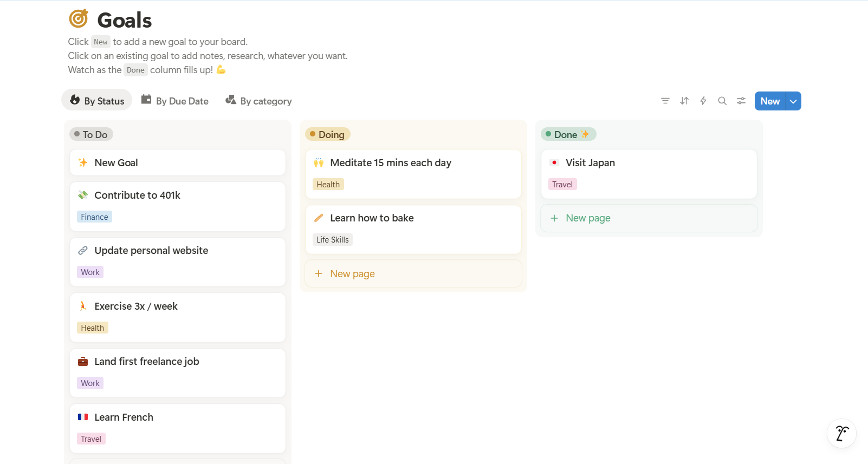Open the floating assistant icon at the bottom right
Image resolution: width=868 pixels, height=464 pixels.
click(841, 433)
